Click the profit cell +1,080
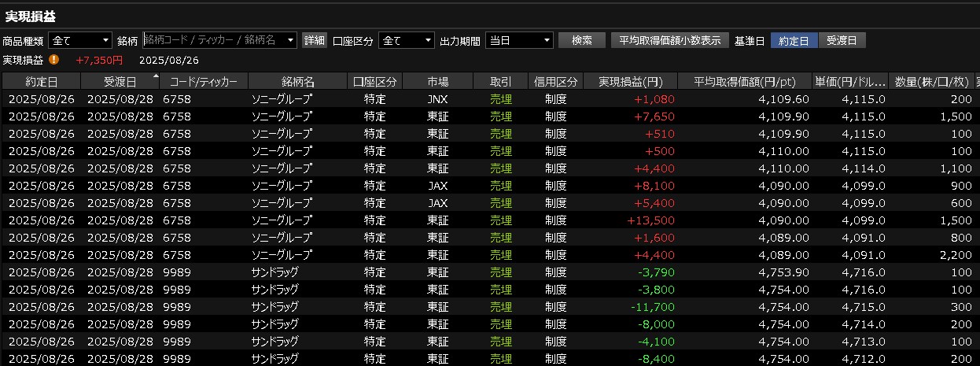 656,98
